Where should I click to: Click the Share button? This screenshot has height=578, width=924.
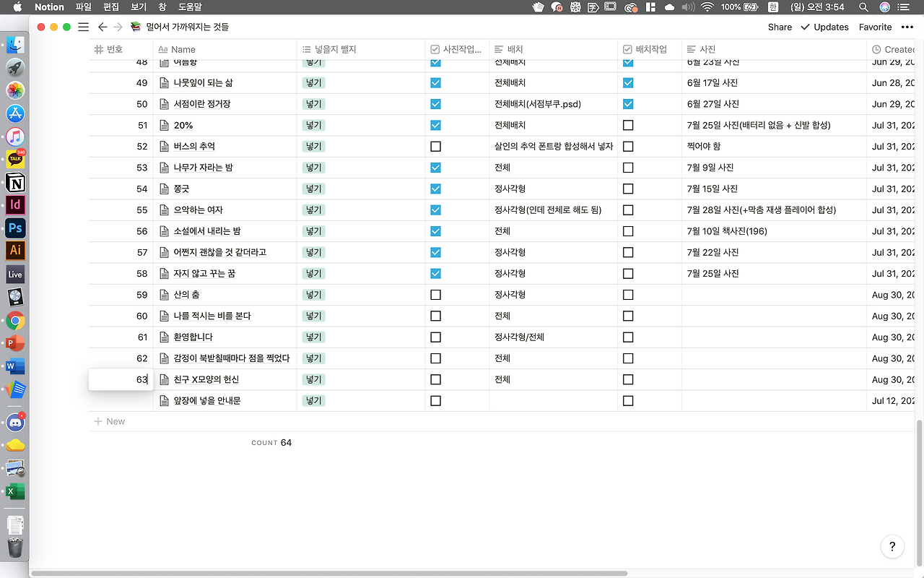[780, 27]
